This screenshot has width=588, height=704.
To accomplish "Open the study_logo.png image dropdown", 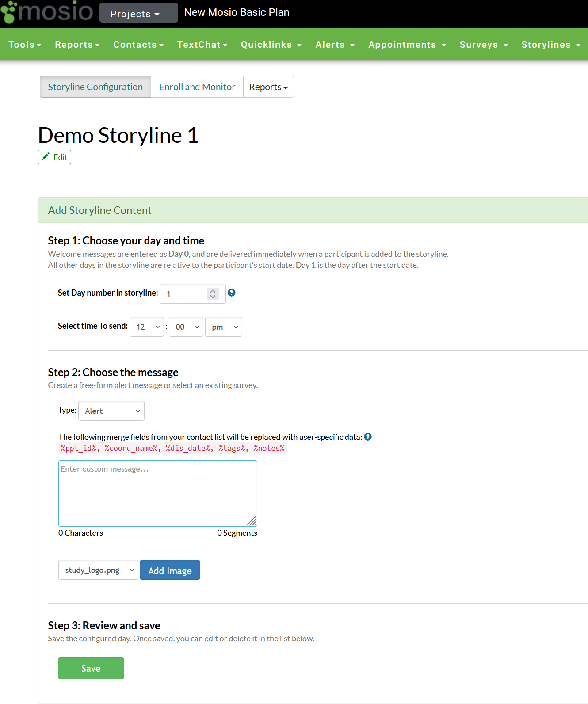I will pyautogui.click(x=98, y=570).
